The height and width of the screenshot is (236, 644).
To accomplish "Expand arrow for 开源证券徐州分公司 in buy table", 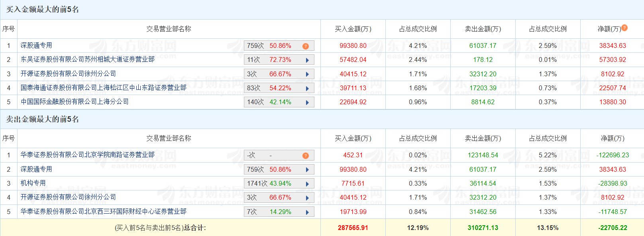I will [307, 74].
